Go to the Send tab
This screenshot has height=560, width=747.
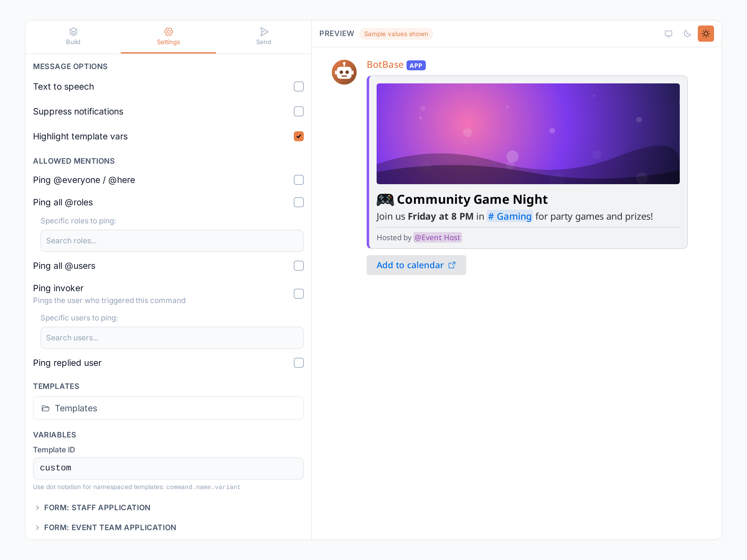pos(263,37)
